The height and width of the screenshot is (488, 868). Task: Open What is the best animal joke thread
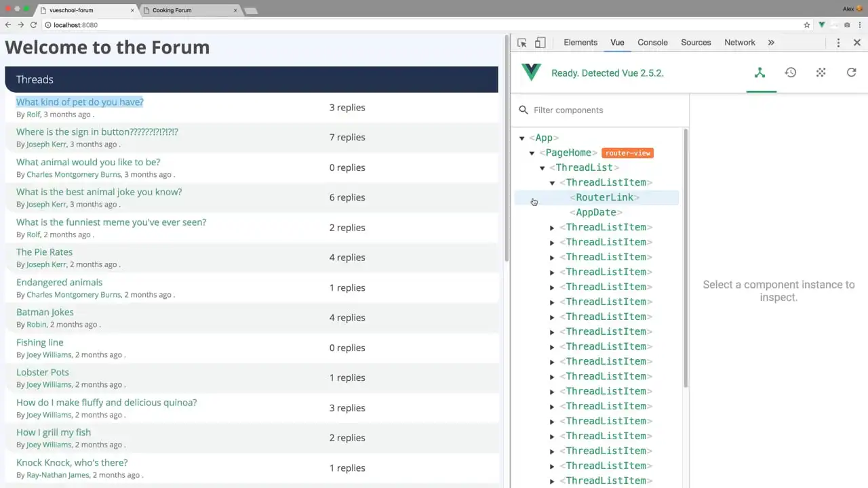pyautogui.click(x=99, y=192)
